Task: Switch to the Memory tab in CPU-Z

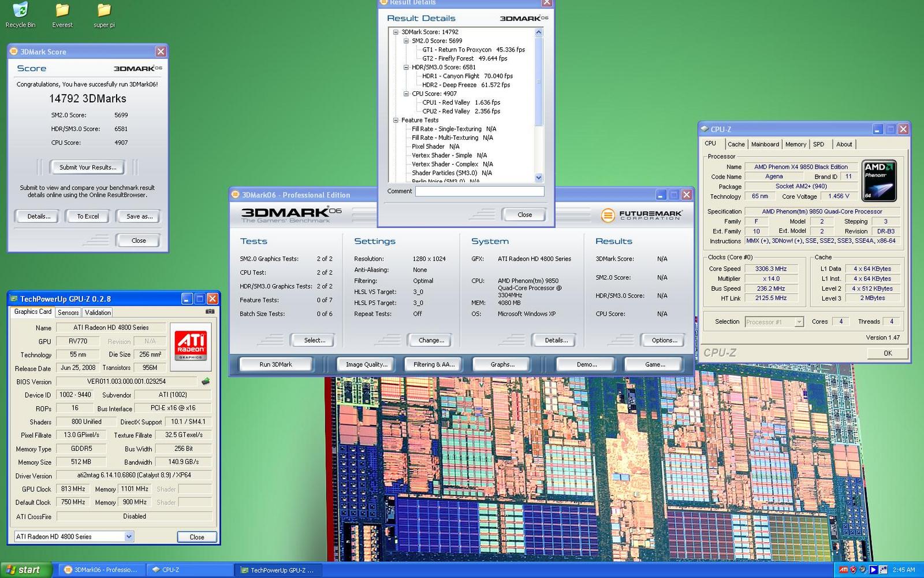Action: click(796, 144)
